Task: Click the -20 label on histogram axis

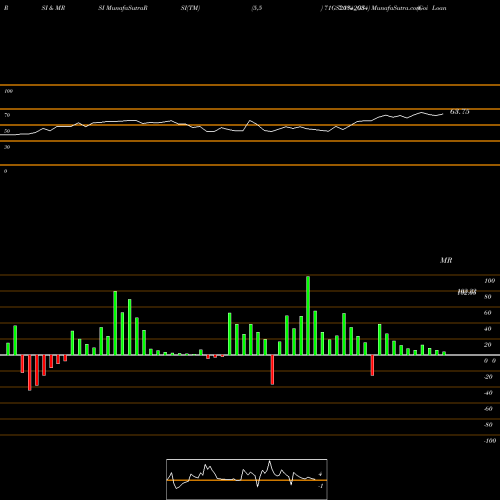Action: click(488, 377)
